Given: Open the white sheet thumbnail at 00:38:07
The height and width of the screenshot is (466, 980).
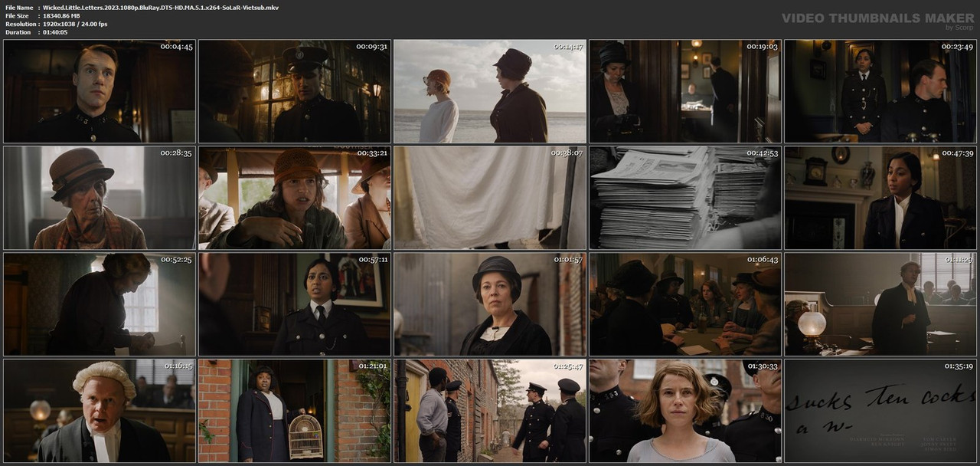Looking at the screenshot, I should 490,198.
